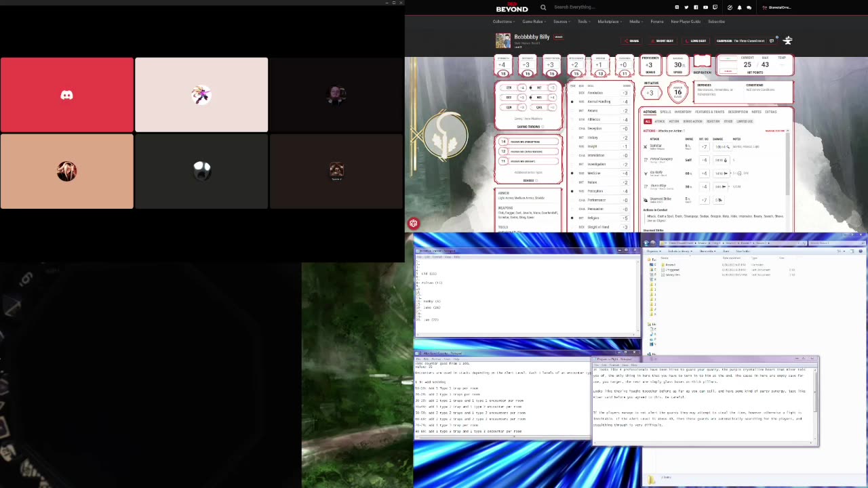Click the Short Rest button
The width and height of the screenshot is (868, 488).
coord(663,41)
